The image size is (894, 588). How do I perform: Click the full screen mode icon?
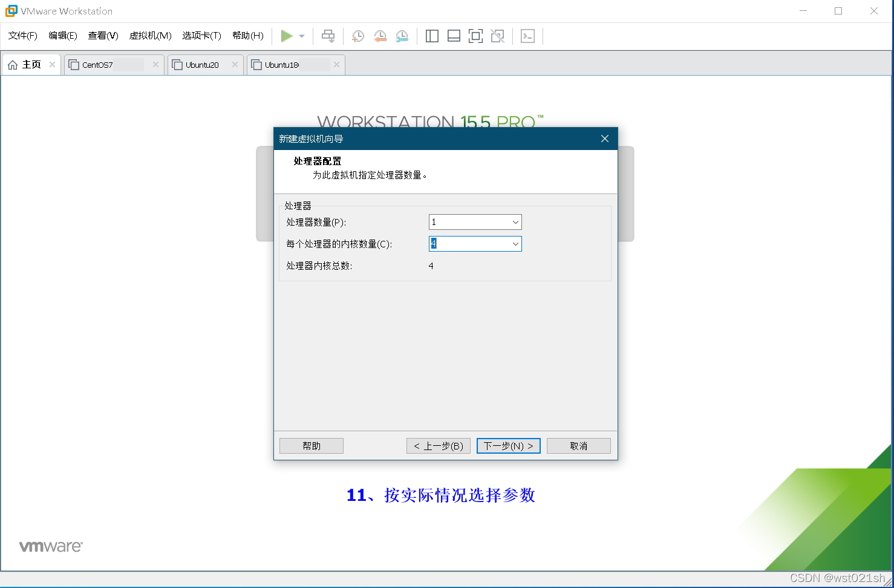coord(475,36)
